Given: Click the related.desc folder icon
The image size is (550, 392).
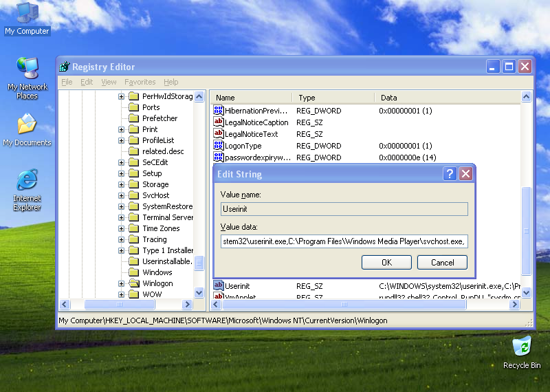Looking at the screenshot, I should click(133, 151).
